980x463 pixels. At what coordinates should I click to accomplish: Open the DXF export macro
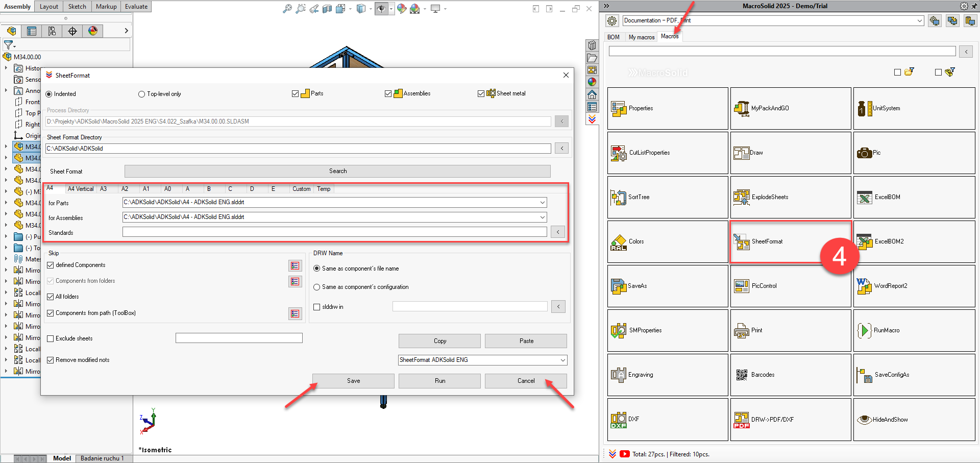click(667, 420)
